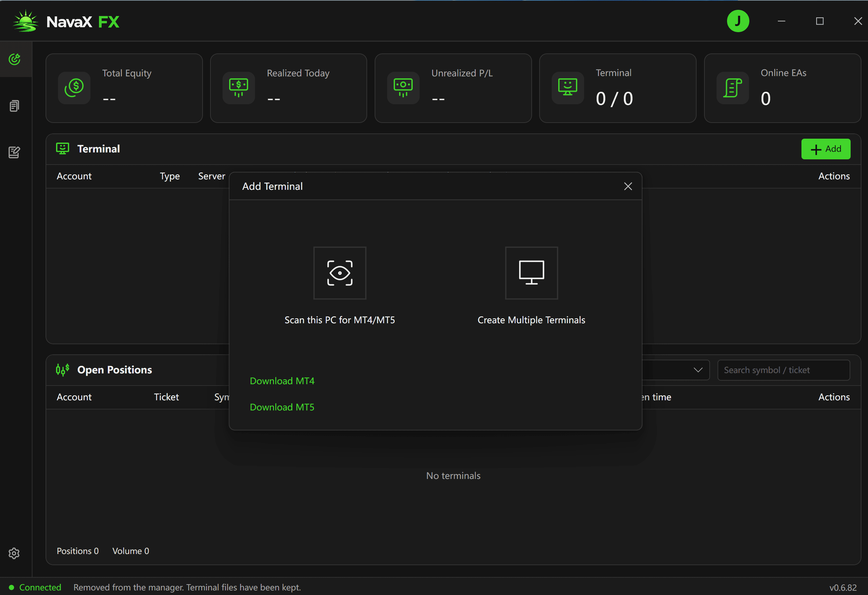The height and width of the screenshot is (595, 868).
Task: Select Scan this PC eye icon
Action: (340, 273)
